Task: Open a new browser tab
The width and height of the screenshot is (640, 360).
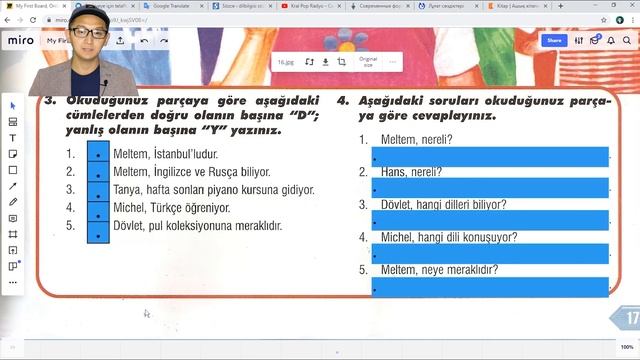Action: pos(560,6)
